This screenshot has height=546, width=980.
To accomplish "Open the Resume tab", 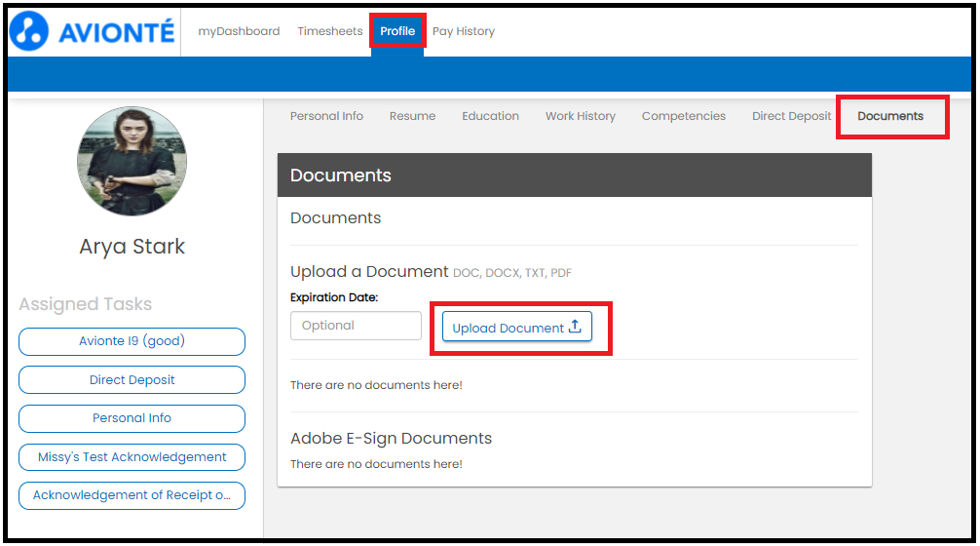I will (x=412, y=116).
